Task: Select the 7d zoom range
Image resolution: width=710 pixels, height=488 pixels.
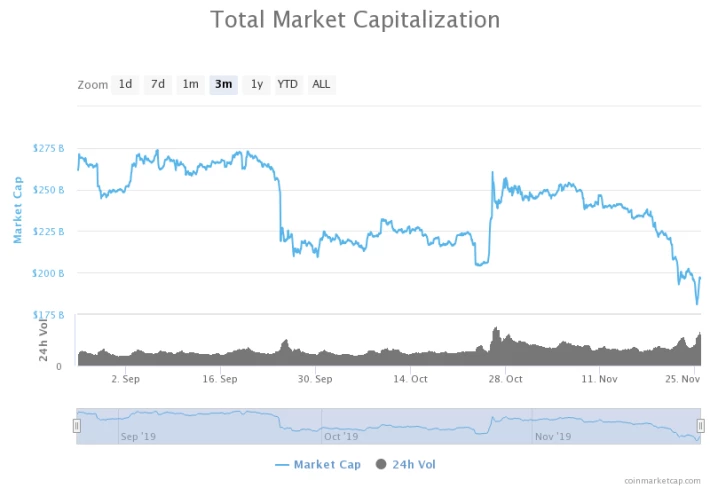Action: pos(158,85)
